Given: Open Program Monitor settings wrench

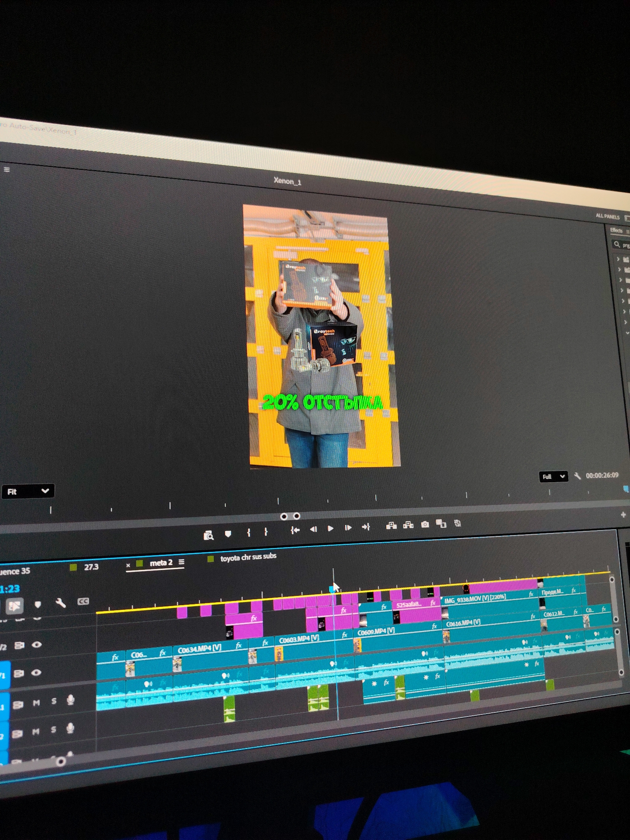Looking at the screenshot, I should click(x=577, y=476).
